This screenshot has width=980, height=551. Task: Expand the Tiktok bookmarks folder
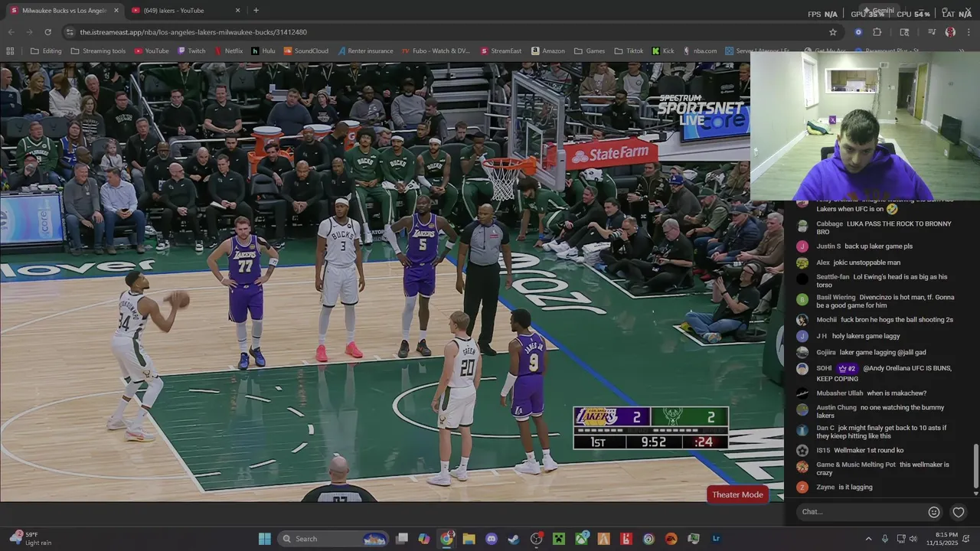(629, 51)
